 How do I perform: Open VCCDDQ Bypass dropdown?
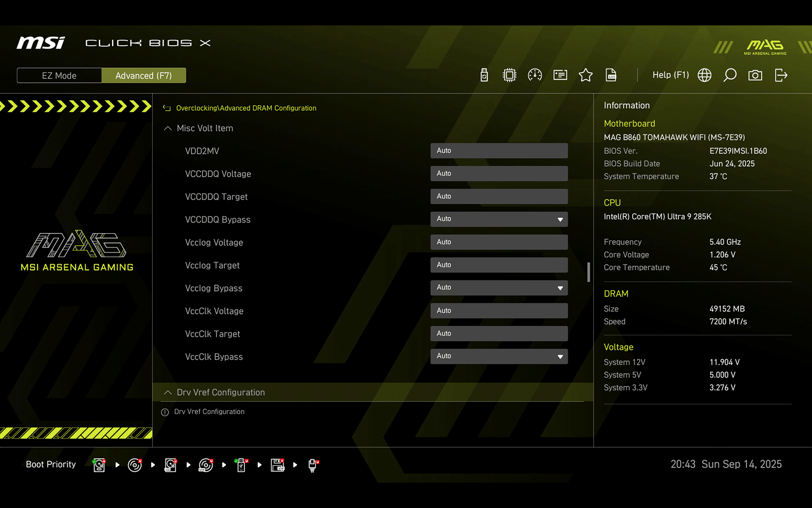tap(499, 219)
